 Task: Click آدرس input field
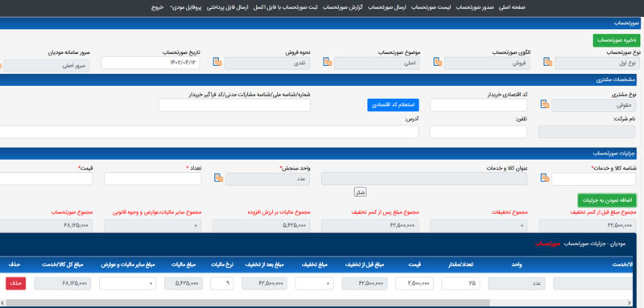[x=209, y=132]
